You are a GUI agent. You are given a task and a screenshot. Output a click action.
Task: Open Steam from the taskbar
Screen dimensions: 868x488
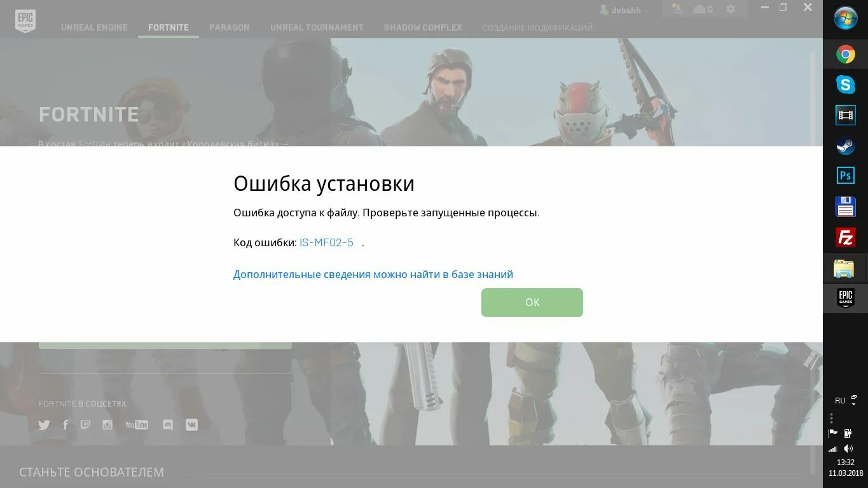click(845, 146)
